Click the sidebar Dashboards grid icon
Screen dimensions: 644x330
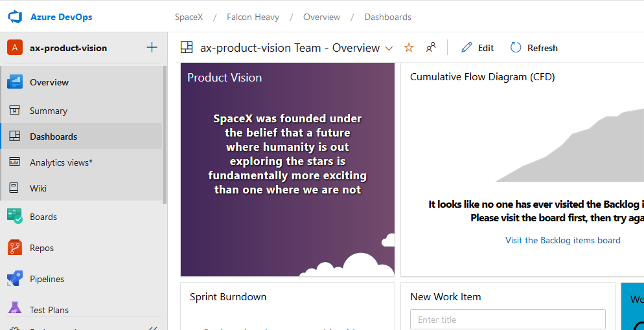pos(15,136)
